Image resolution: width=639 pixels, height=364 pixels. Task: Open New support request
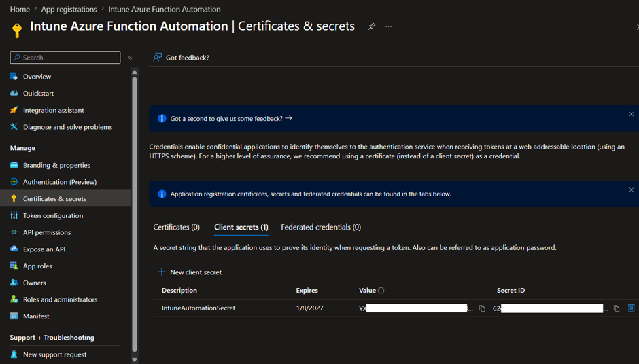pyautogui.click(x=54, y=354)
